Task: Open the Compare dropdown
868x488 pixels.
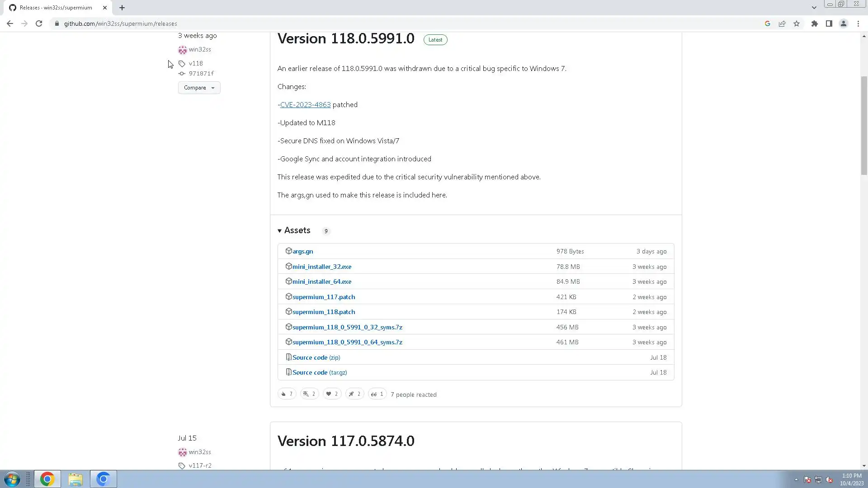Action: pyautogui.click(x=199, y=88)
